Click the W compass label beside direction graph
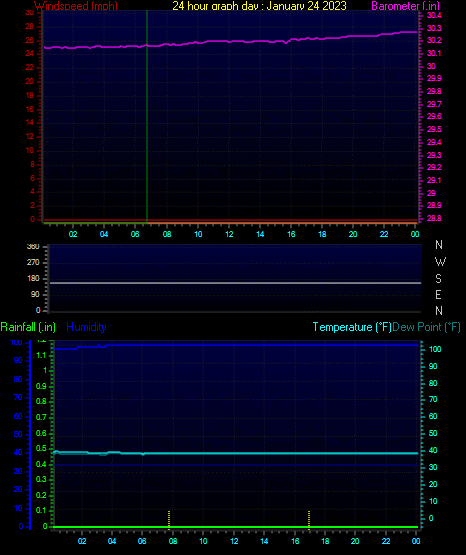The image size is (466, 555). (x=440, y=262)
